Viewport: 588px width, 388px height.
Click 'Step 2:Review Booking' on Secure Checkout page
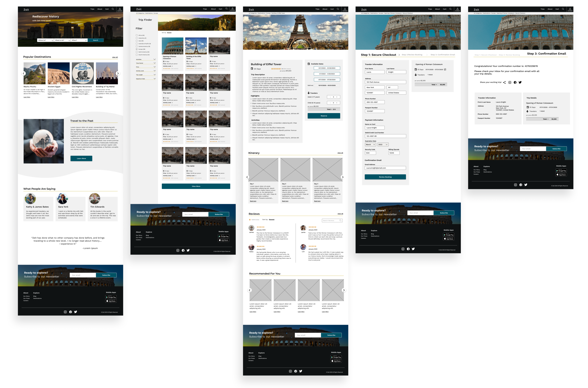coord(412,55)
